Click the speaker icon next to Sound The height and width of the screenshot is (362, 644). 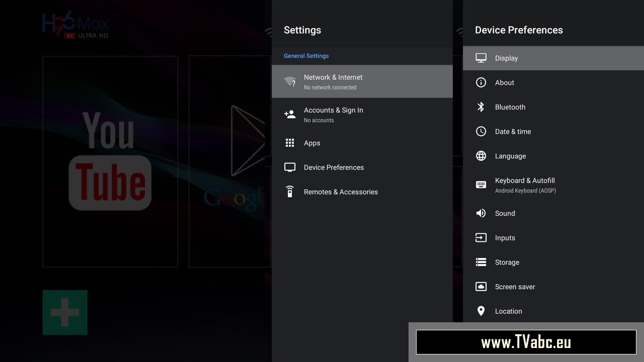click(x=481, y=213)
